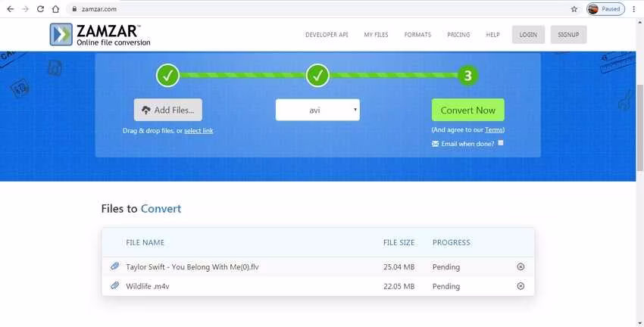Image resolution: width=644 pixels, height=327 pixels.
Task: Open the Terms link
Action: (x=494, y=129)
